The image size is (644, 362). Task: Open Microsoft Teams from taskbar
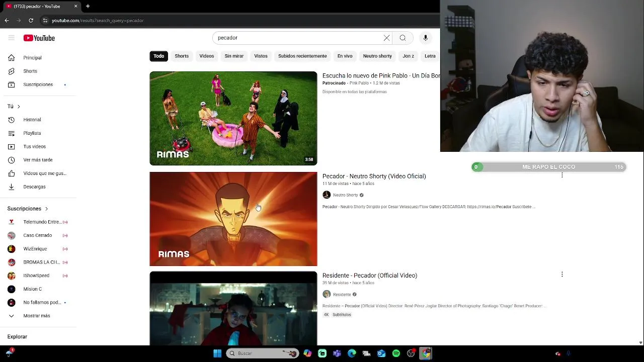click(x=337, y=353)
